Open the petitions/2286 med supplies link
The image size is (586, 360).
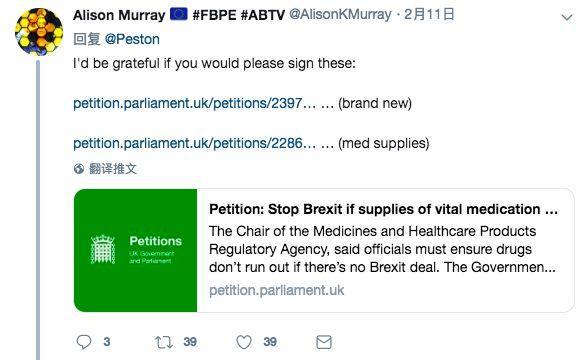click(194, 143)
